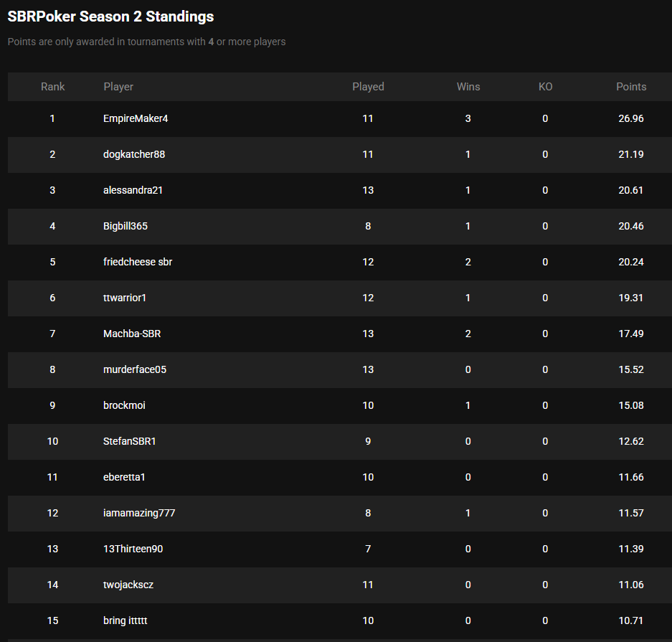The image size is (672, 642).
Task: Select friedcheese sbr player name
Action: pos(138,262)
